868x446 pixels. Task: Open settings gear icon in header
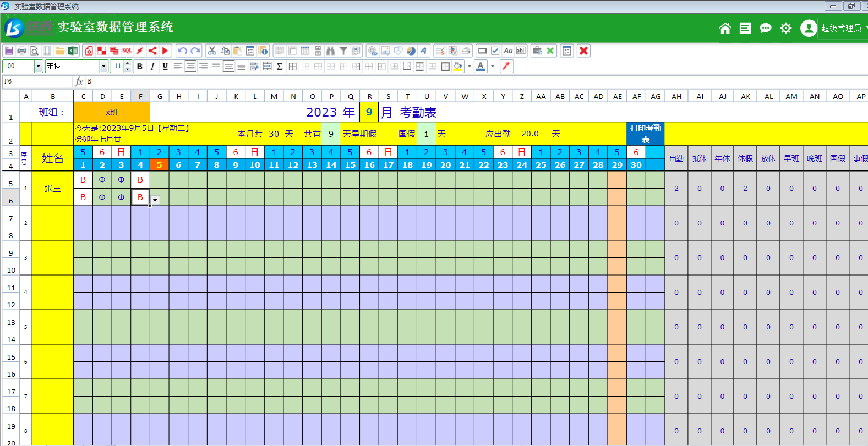[x=786, y=28]
